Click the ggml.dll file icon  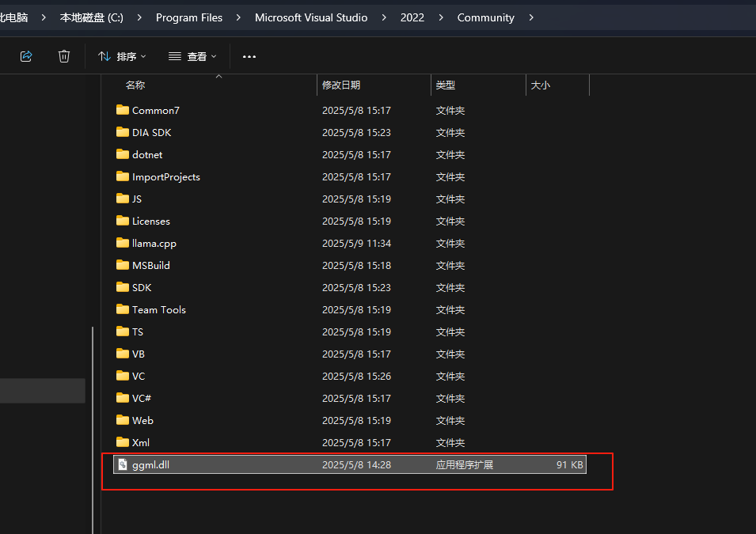pos(123,464)
